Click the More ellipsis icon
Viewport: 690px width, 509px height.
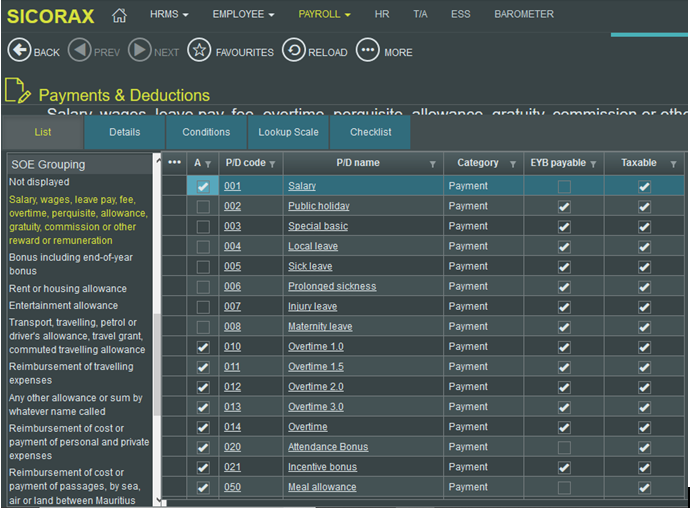pos(368,51)
